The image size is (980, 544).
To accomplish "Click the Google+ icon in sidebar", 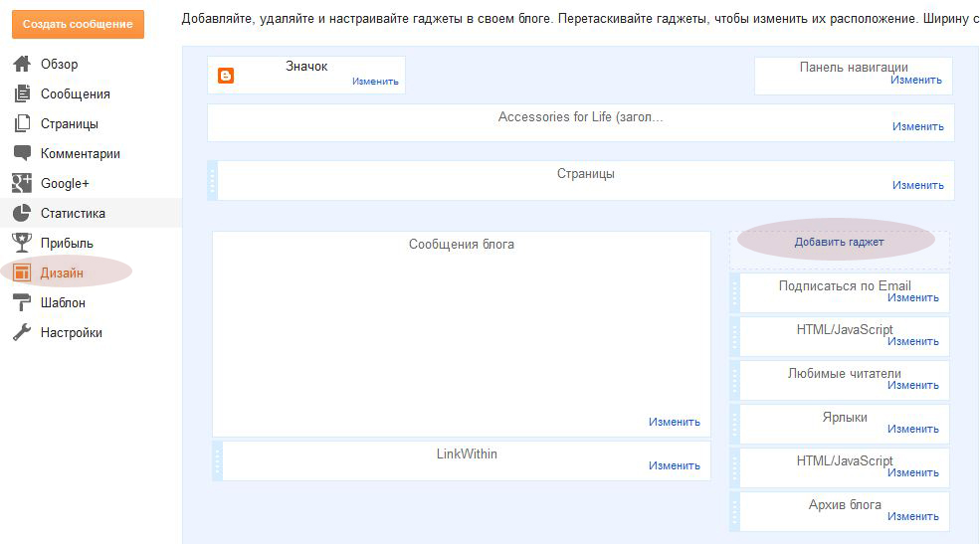I will pos(22,183).
